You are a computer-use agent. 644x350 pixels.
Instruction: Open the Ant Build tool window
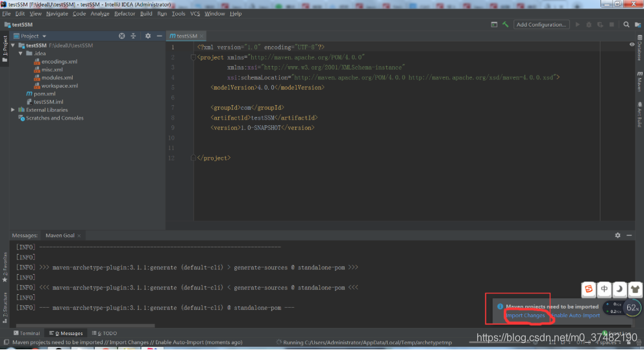coord(639,114)
